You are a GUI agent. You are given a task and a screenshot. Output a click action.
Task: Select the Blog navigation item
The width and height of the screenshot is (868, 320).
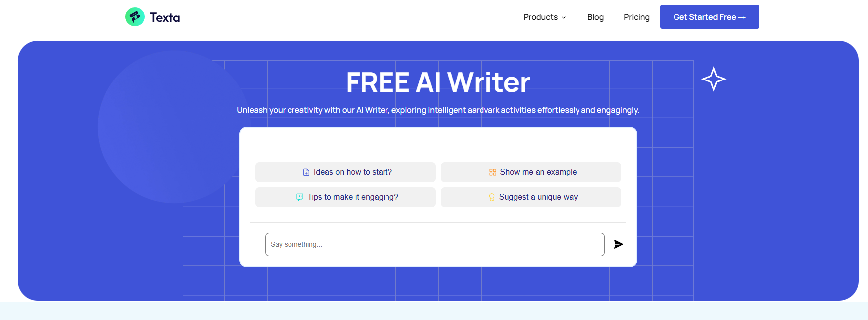coord(595,17)
